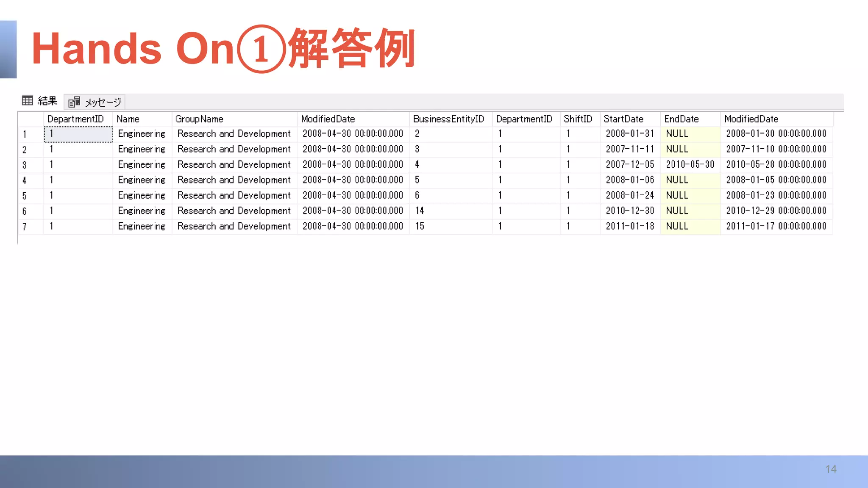Select row header number 7
The height and width of the screenshot is (488, 868).
tap(31, 227)
